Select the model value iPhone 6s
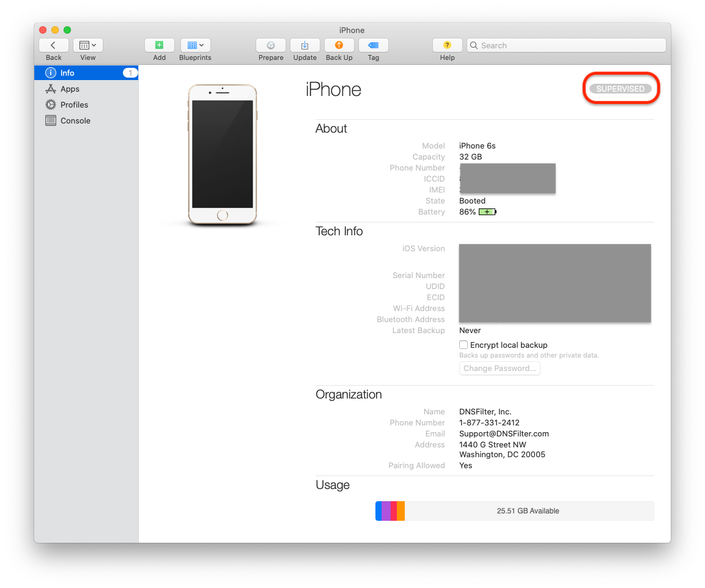Image resolution: width=705 pixels, height=588 pixels. [x=477, y=145]
